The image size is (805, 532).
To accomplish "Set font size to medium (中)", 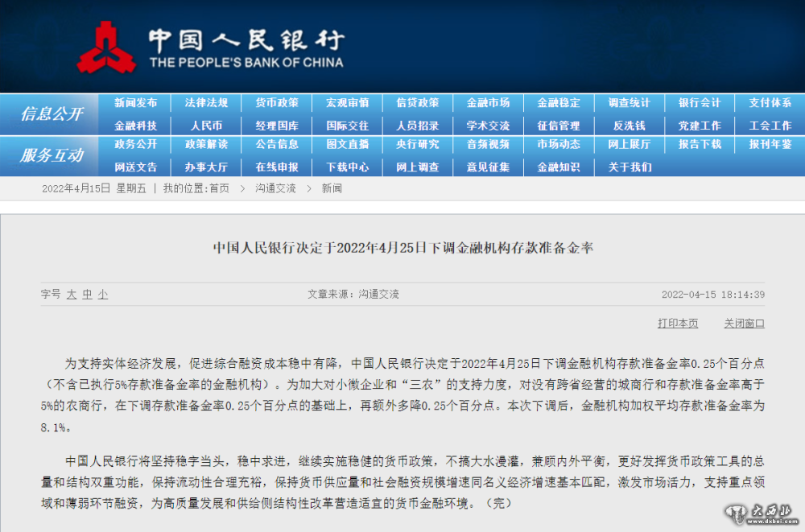I will pyautogui.click(x=87, y=295).
